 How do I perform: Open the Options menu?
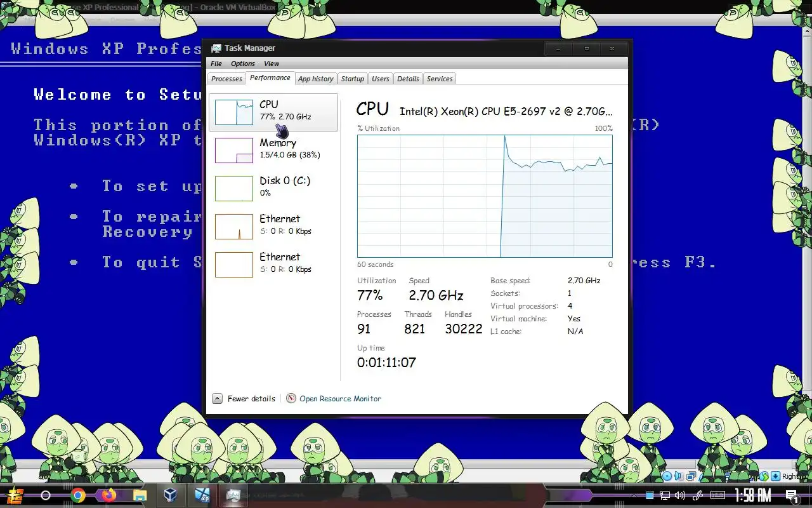click(243, 63)
